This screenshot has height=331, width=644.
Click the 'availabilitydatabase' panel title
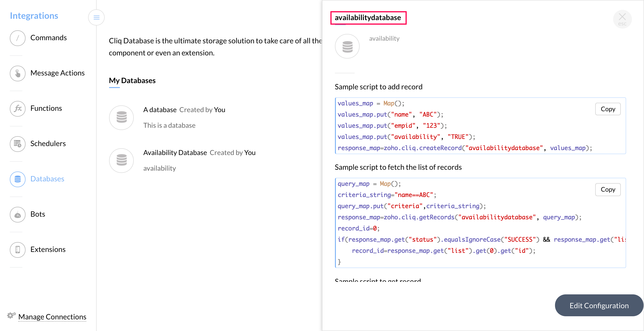(368, 17)
